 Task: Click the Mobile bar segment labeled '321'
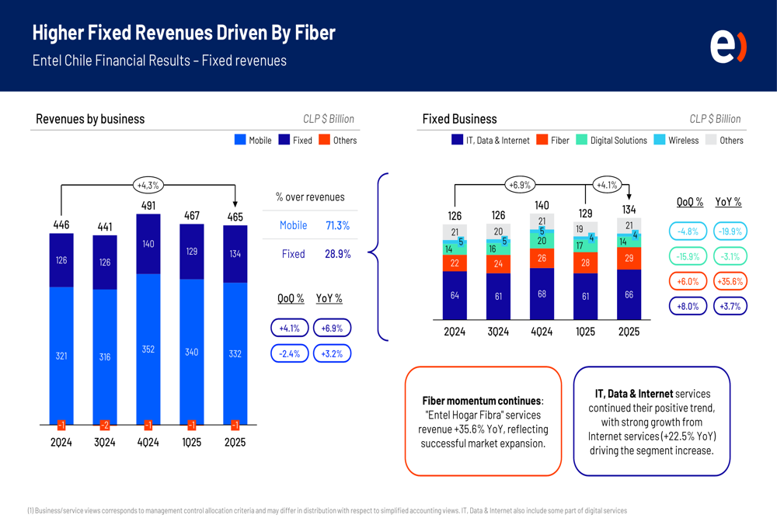click(x=61, y=356)
